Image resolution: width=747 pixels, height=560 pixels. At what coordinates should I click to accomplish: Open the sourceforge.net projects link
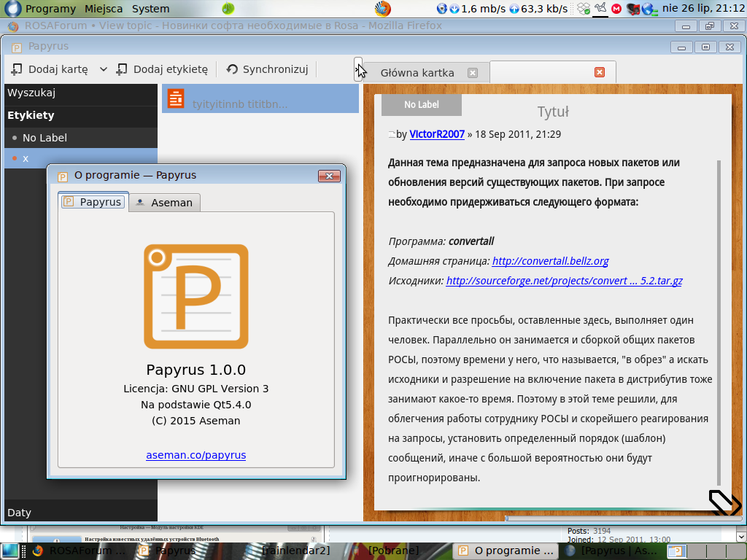[564, 281]
